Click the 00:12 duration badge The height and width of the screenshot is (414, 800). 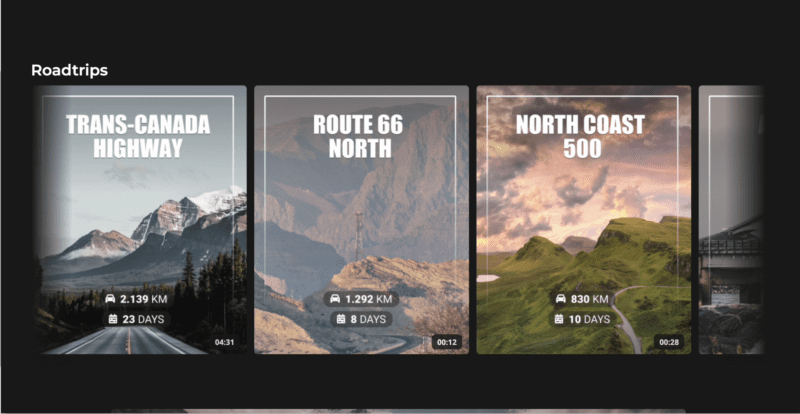pyautogui.click(x=447, y=343)
